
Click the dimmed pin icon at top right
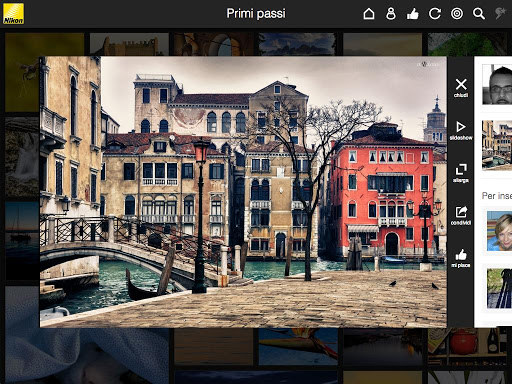coord(501,14)
